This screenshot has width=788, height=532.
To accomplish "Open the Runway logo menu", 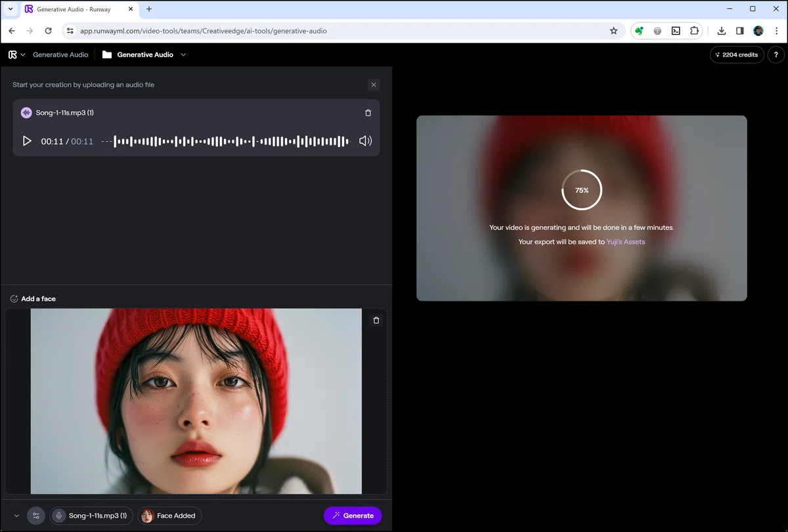I will pos(16,55).
